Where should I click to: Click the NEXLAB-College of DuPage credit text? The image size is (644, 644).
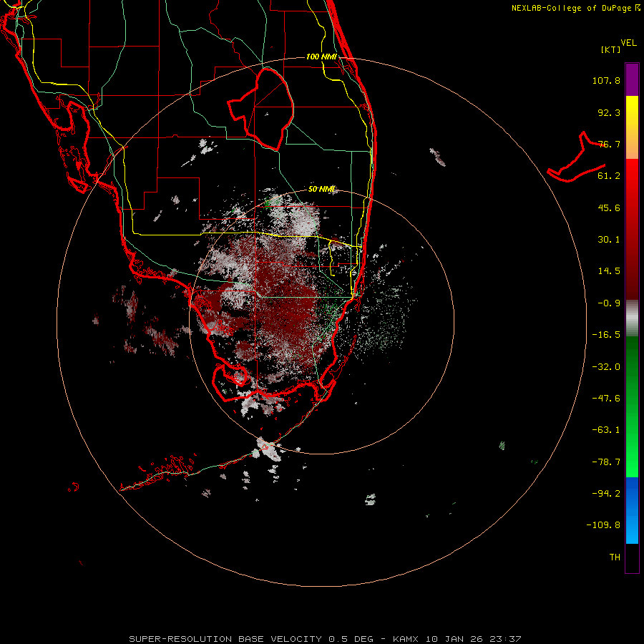576,8
